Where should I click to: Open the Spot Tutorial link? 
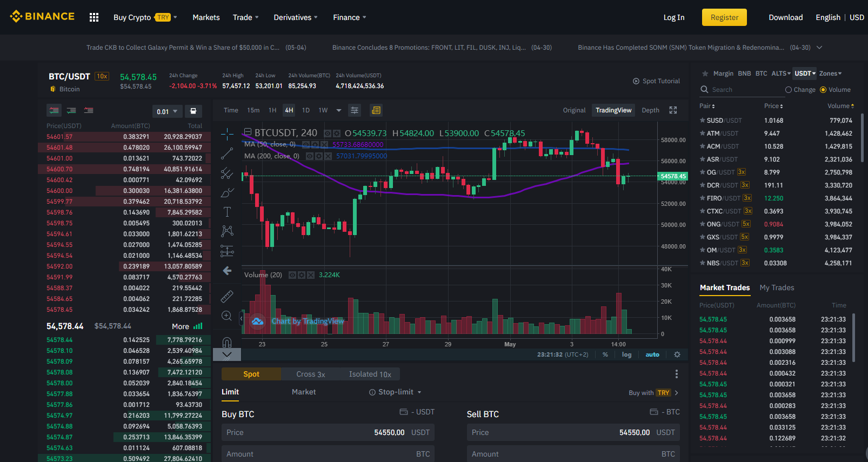(x=656, y=81)
